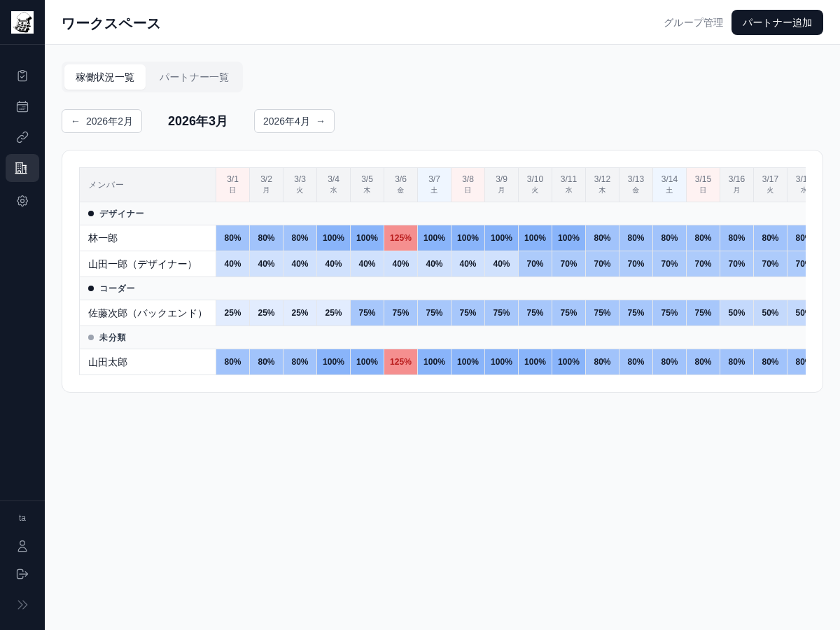Go to previous month 2026年2月
Image resolution: width=840 pixels, height=630 pixels.
pyautogui.click(x=101, y=121)
